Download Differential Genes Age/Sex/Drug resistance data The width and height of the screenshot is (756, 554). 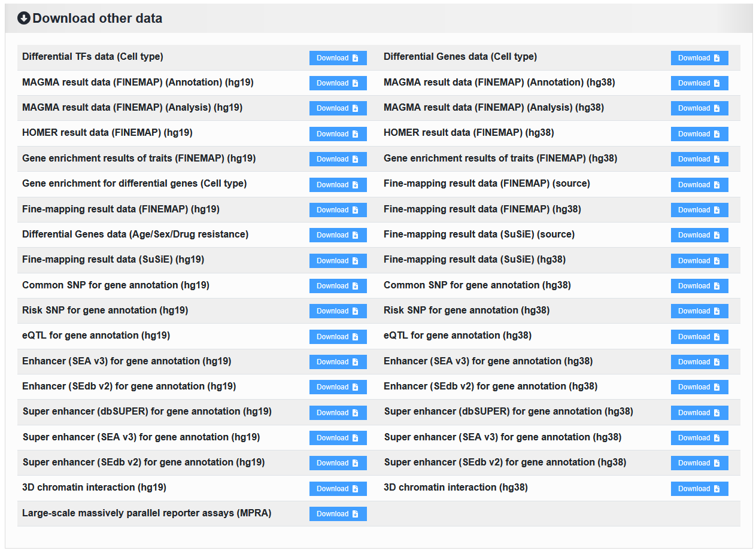338,235
